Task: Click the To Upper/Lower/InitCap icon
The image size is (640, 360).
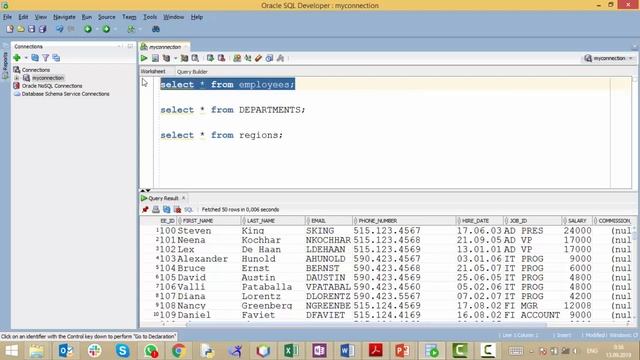Action: [x=248, y=58]
